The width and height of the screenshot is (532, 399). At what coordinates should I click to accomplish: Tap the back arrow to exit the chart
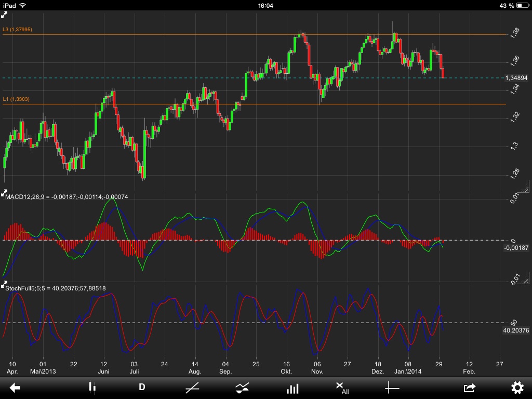click(x=16, y=388)
